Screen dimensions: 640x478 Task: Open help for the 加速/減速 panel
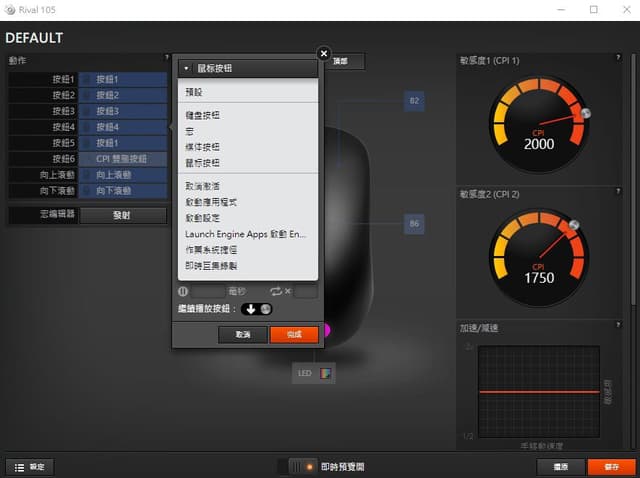pos(618,325)
